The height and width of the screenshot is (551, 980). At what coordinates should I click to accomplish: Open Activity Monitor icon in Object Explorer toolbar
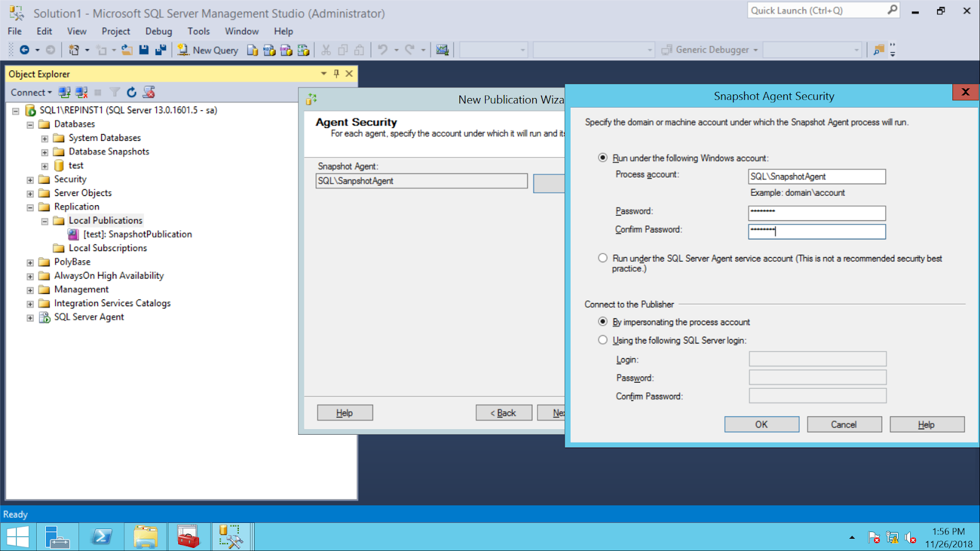(x=149, y=92)
